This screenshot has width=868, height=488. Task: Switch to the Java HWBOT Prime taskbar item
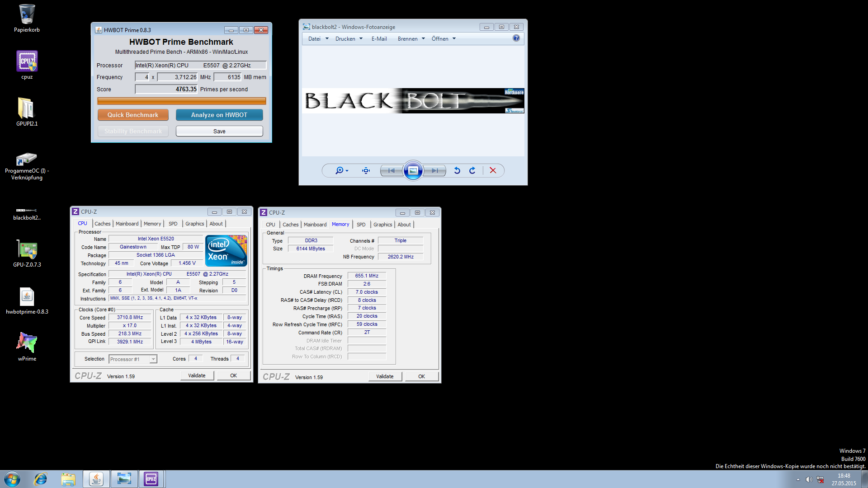(x=96, y=479)
